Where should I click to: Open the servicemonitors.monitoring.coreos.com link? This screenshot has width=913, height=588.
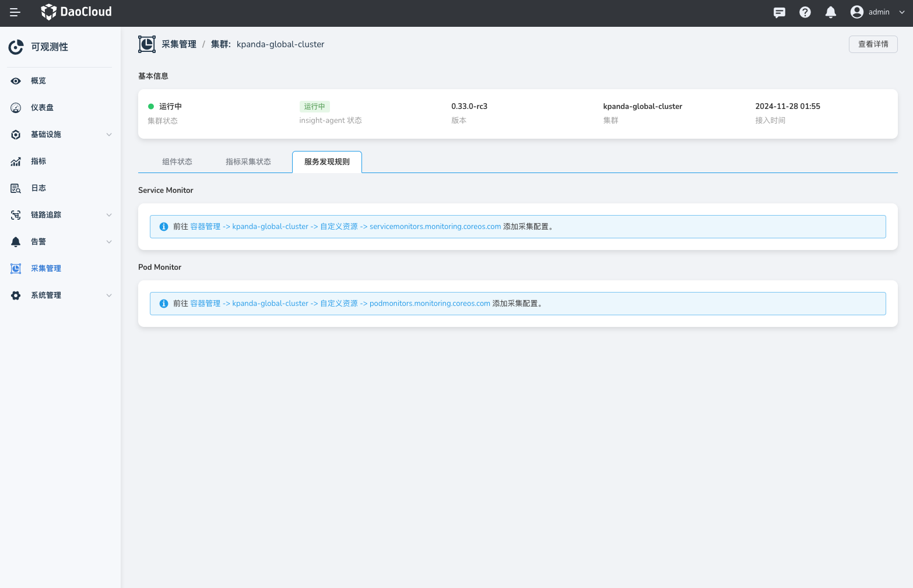click(435, 227)
